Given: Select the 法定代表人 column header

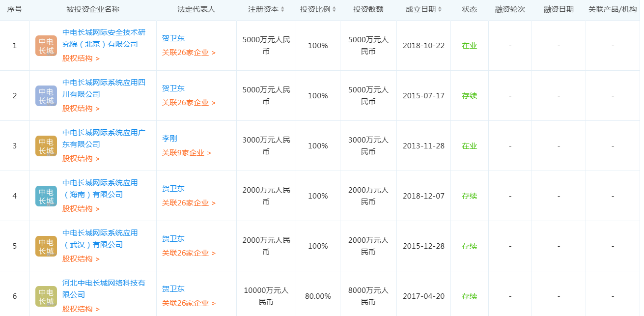Looking at the screenshot, I should (x=196, y=9).
